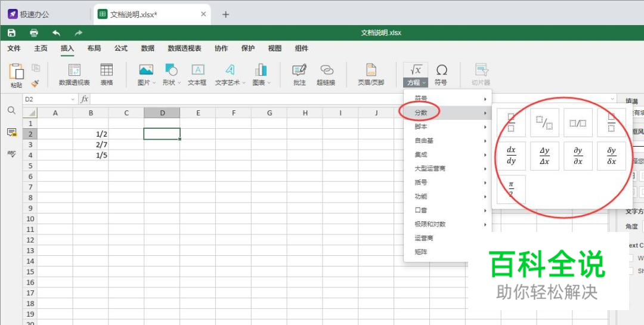
Task: Click the 方程 square root icon
Action: [416, 70]
